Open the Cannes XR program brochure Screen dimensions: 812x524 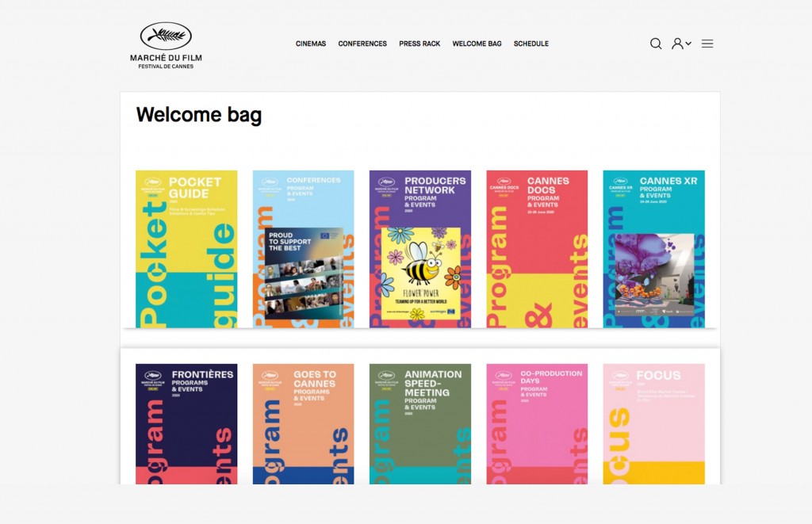[654, 249]
